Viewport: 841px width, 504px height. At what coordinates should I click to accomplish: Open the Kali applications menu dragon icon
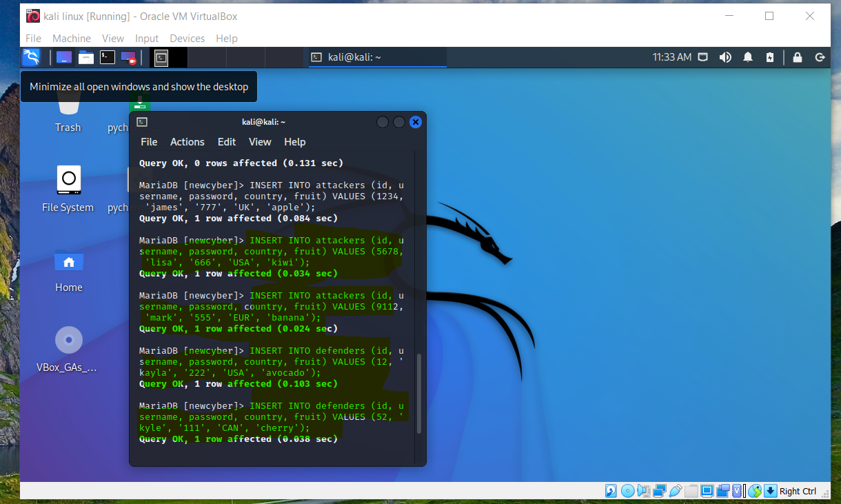pos(31,57)
